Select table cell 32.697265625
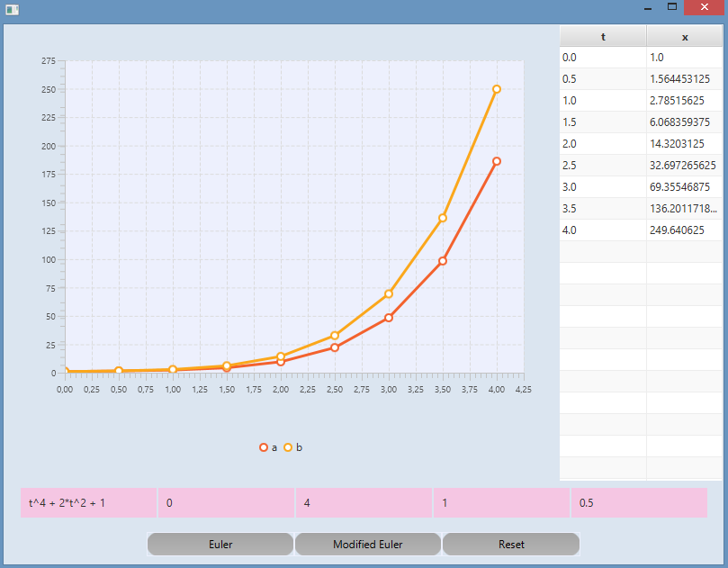This screenshot has height=568, width=728. pyautogui.click(x=685, y=166)
